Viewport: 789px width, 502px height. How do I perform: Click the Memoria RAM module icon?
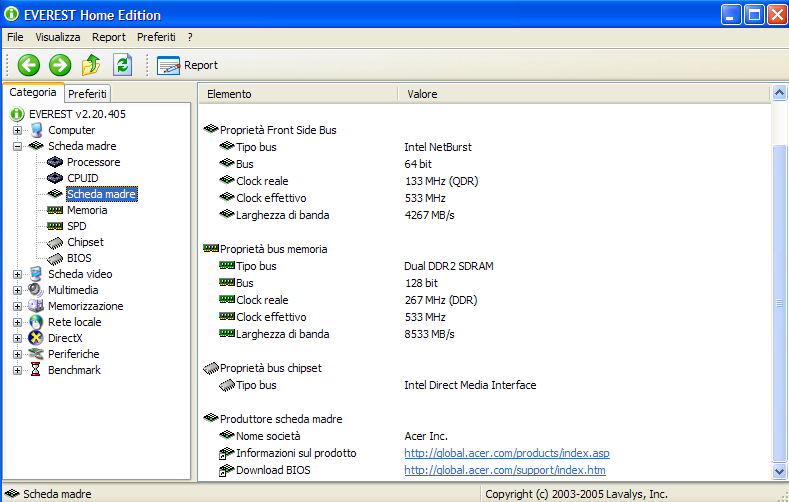tap(54, 210)
